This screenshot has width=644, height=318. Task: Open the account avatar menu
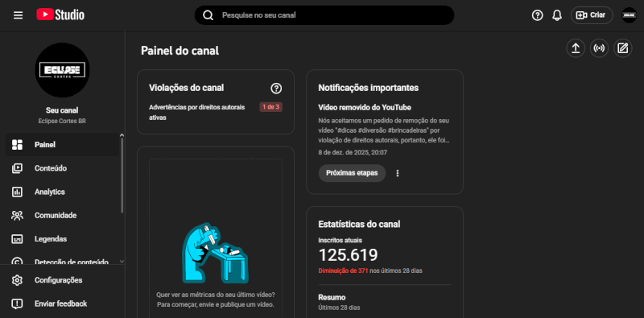tap(629, 15)
